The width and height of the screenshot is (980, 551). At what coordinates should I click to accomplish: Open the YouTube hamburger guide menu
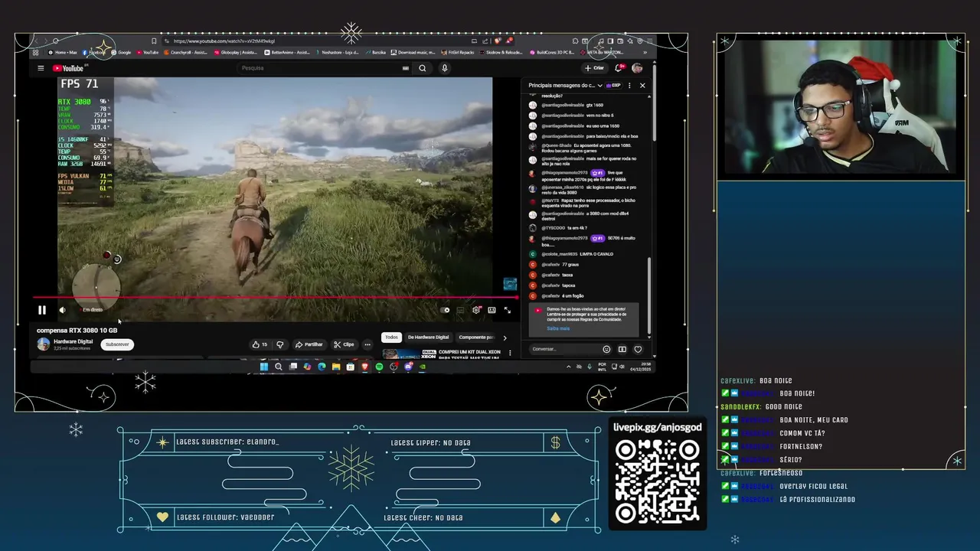tap(41, 68)
